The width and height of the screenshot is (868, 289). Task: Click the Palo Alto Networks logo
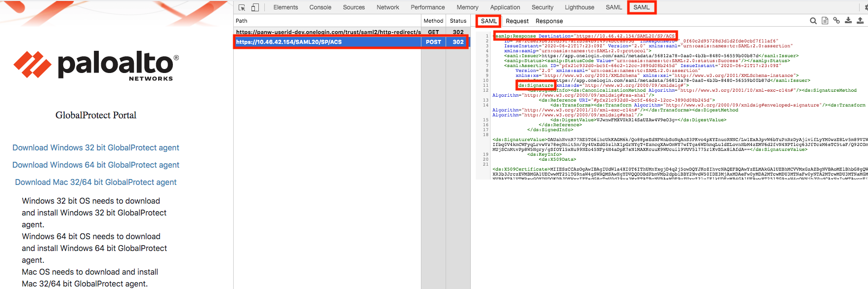pos(96,65)
